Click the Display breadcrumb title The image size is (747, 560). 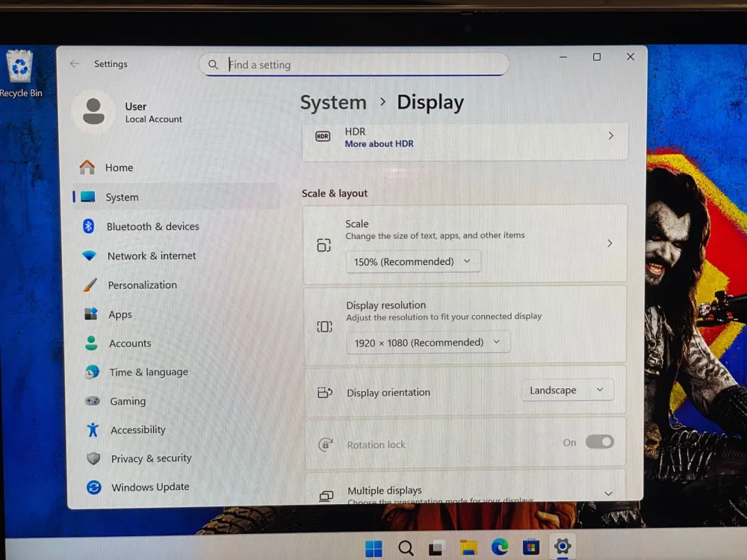tap(430, 103)
